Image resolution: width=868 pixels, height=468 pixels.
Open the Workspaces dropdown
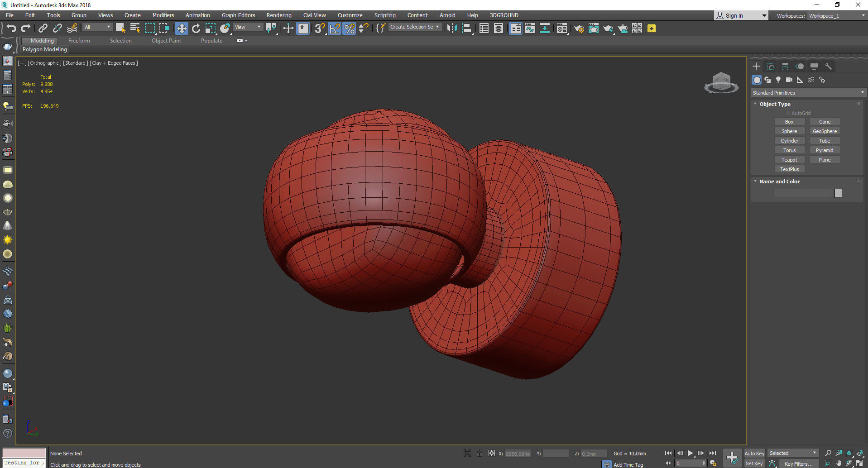[x=837, y=16]
